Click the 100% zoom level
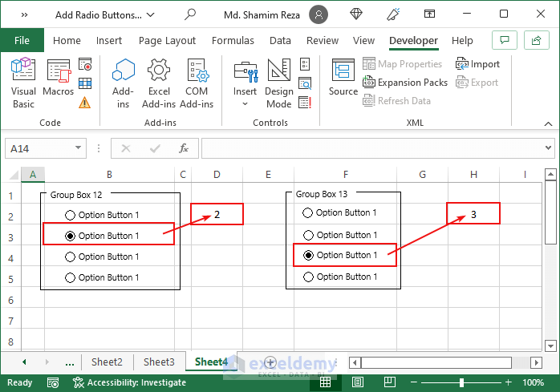Screen dimensions: 560x392 tap(533, 382)
